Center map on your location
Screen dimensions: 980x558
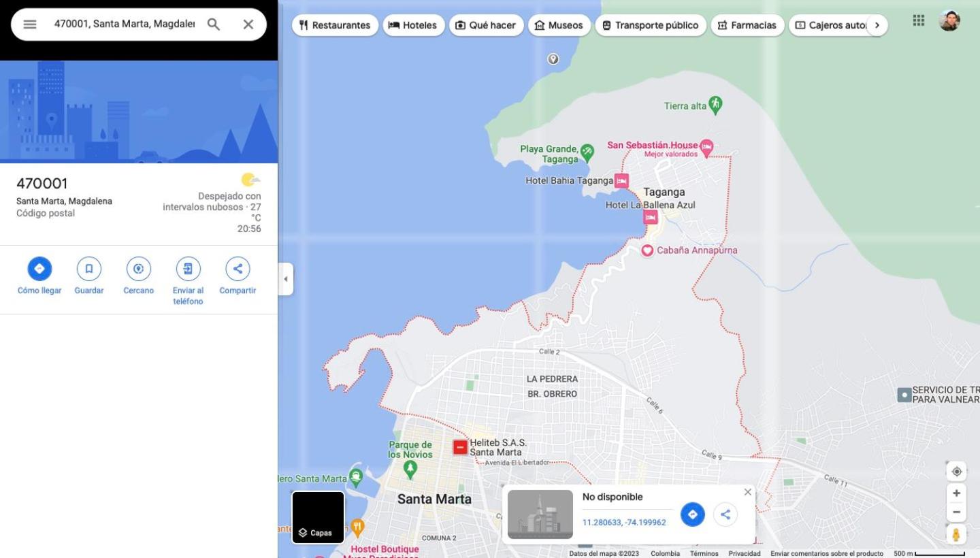click(x=956, y=472)
